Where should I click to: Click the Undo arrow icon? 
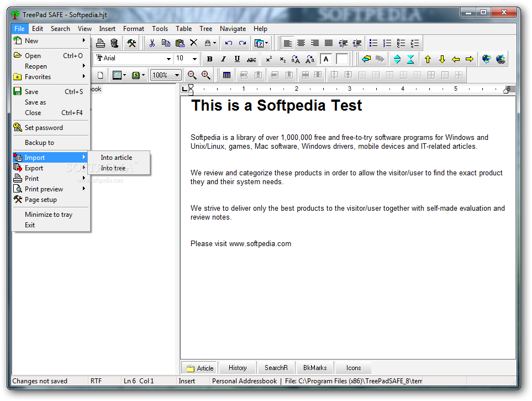pyautogui.click(x=228, y=43)
